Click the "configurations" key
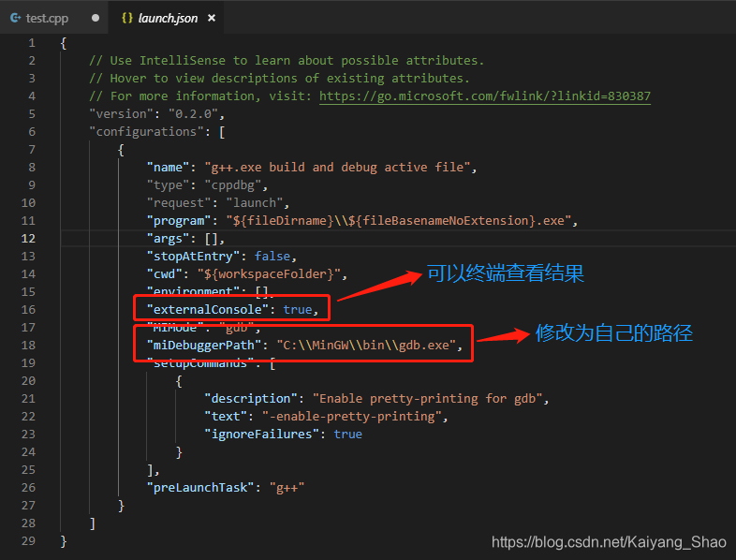Image resolution: width=736 pixels, height=560 pixels. (146, 132)
